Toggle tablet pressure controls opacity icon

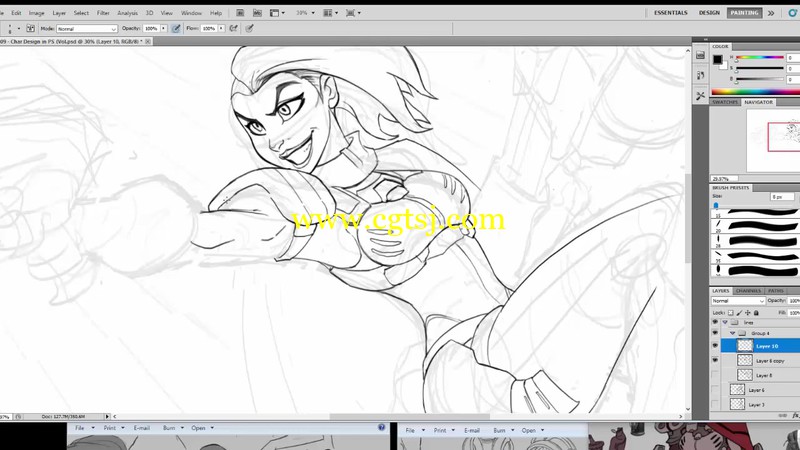point(176,29)
